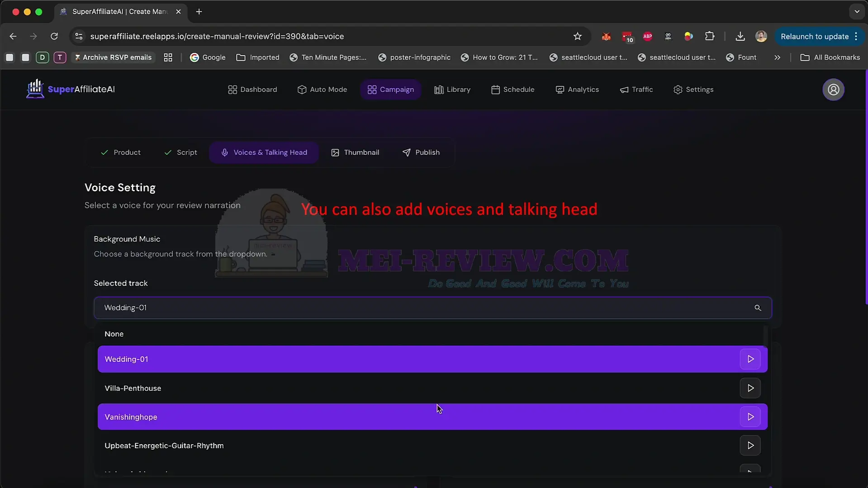Play preview of Villa-Penthouse track
The height and width of the screenshot is (488, 868).
[750, 388]
